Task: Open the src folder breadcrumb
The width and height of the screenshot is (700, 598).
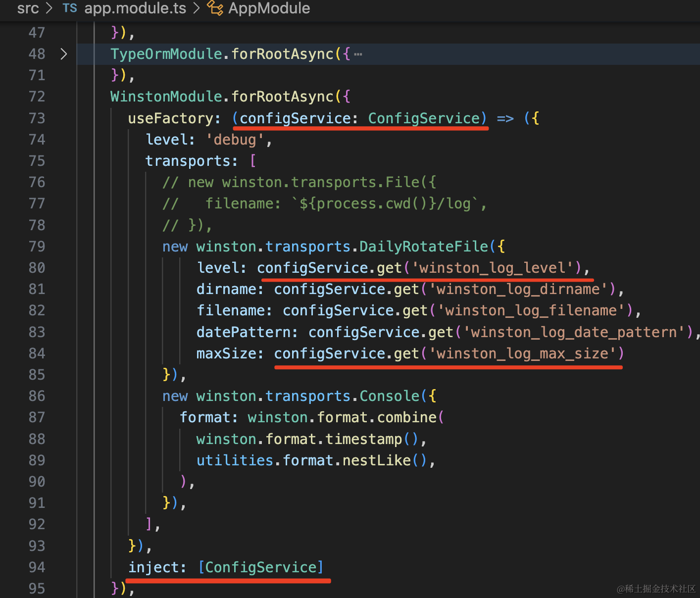Action: pyautogui.click(x=28, y=8)
